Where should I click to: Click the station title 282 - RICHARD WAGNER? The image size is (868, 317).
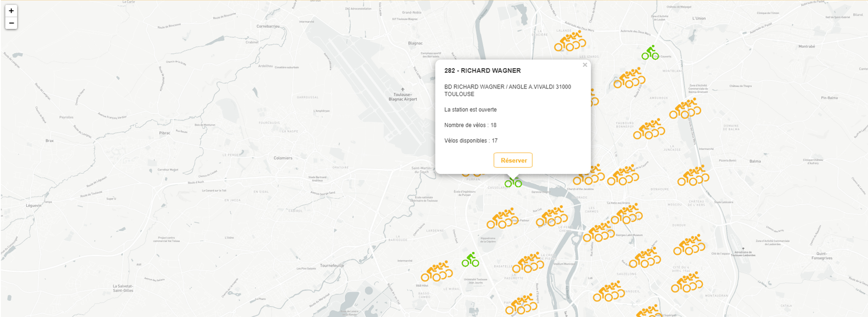tap(482, 70)
